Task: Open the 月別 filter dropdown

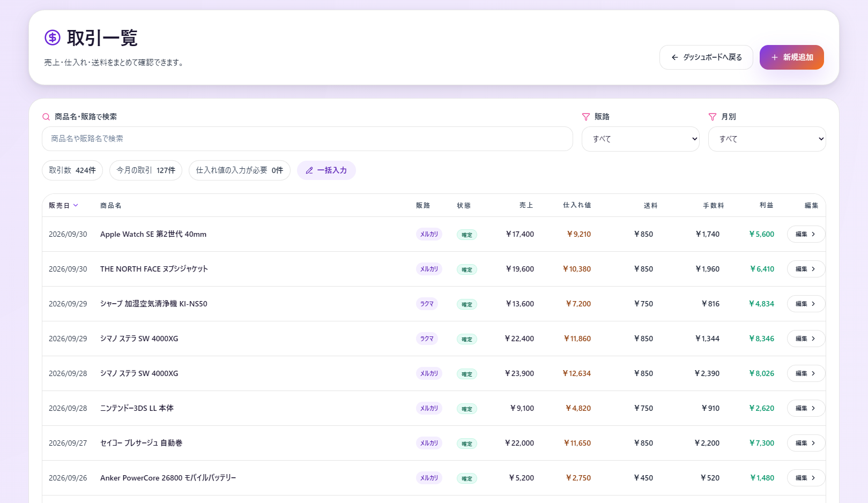Action: [767, 139]
